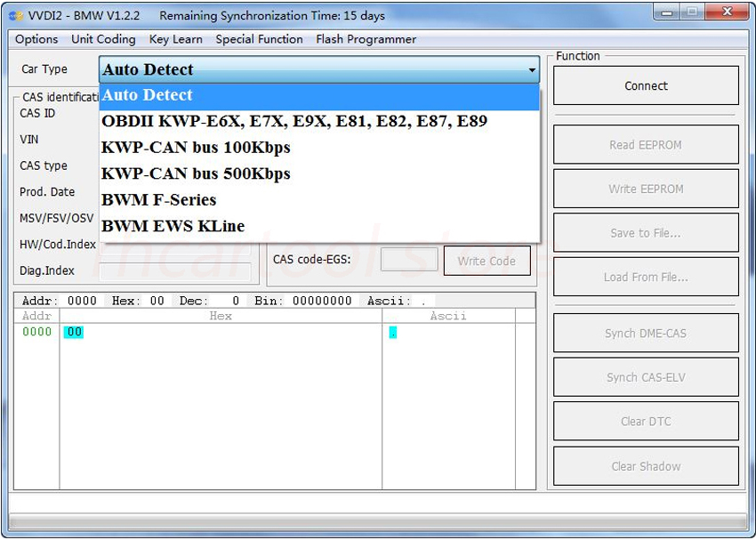Select Auto Detect in dropdown list
The width and height of the screenshot is (756, 540).
(319, 95)
